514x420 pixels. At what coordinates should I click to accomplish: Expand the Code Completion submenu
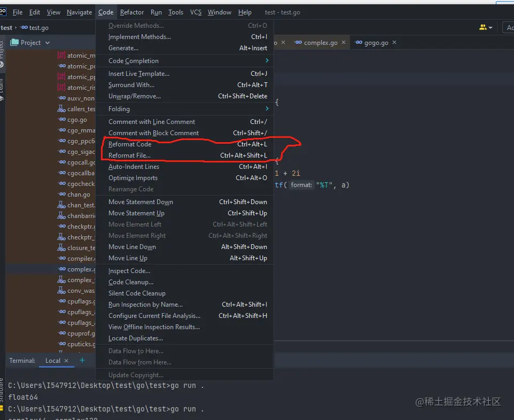tap(185, 61)
